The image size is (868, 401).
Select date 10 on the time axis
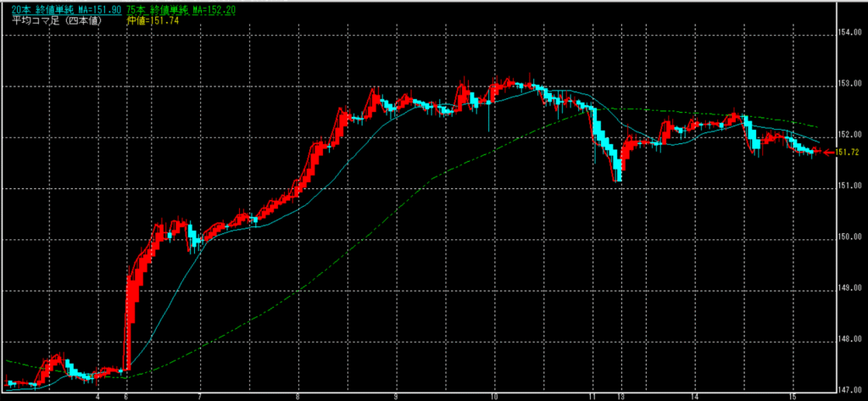pos(494,396)
